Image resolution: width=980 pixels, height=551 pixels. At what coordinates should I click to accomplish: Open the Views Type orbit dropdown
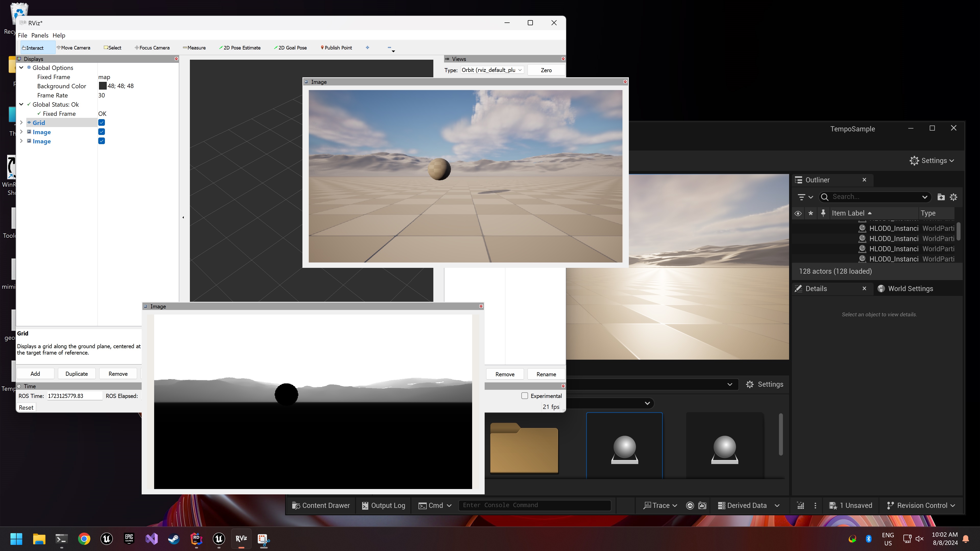(492, 70)
